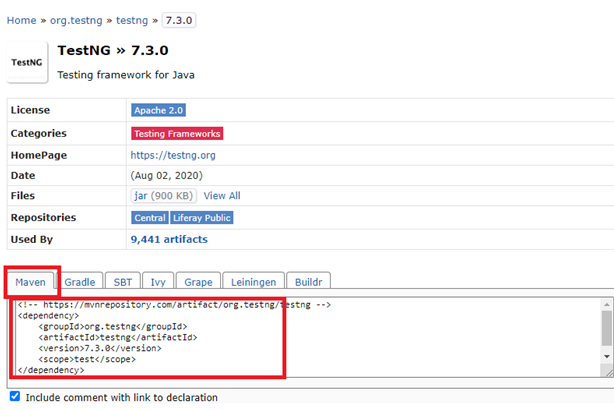Switch to the Gradle tab
This screenshot has width=614, height=410.
pos(80,282)
